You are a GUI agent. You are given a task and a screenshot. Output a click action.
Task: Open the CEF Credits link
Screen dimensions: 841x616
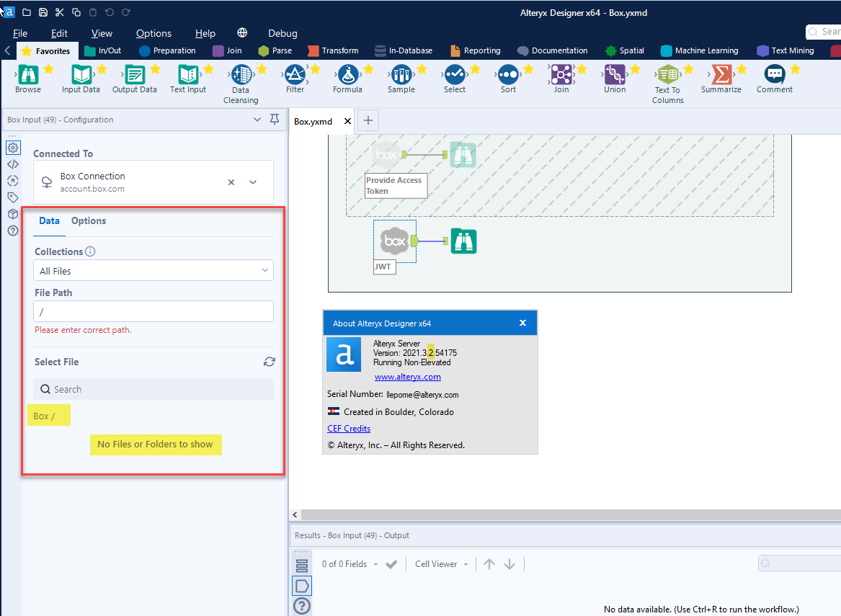coord(349,429)
